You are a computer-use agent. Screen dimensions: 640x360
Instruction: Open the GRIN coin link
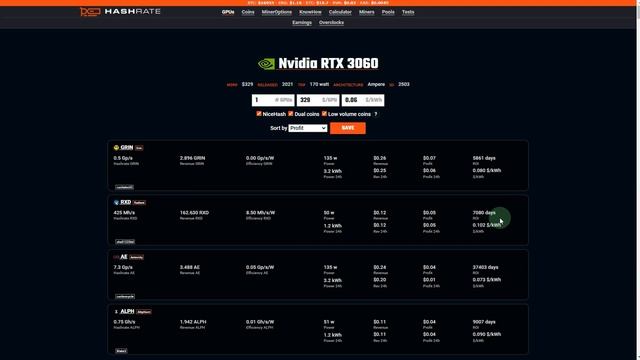[x=127, y=147]
